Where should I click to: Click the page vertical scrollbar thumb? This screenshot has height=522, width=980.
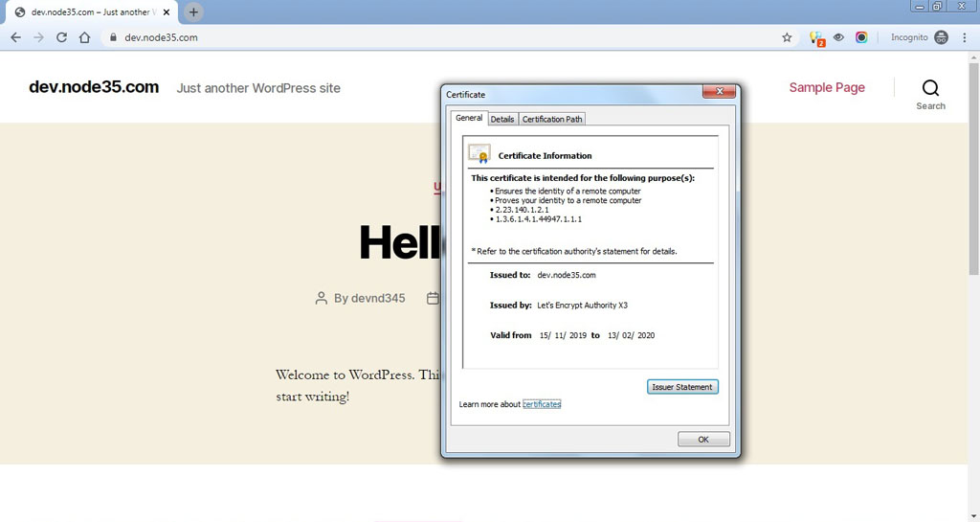(973, 169)
